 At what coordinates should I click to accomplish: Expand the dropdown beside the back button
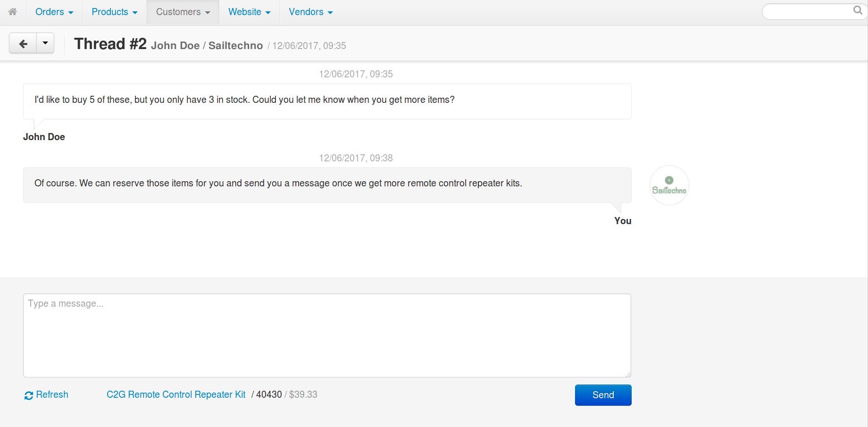(45, 43)
